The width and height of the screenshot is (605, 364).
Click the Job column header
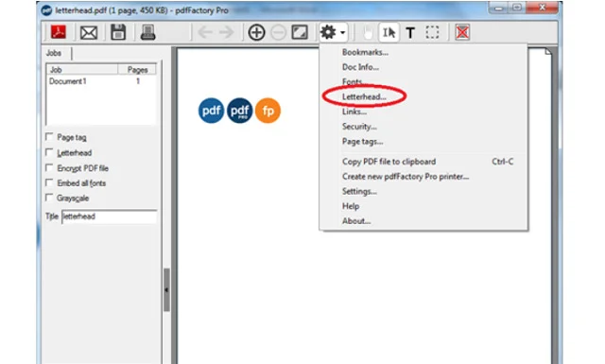tap(82, 69)
